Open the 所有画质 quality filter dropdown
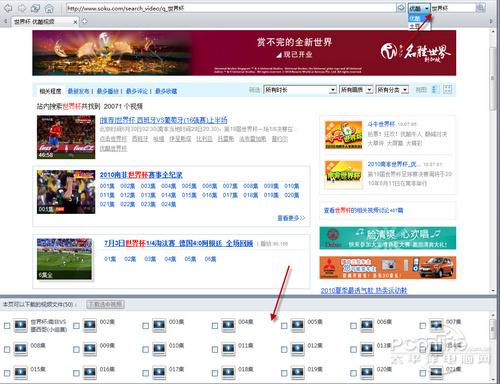 pyautogui.click(x=356, y=90)
